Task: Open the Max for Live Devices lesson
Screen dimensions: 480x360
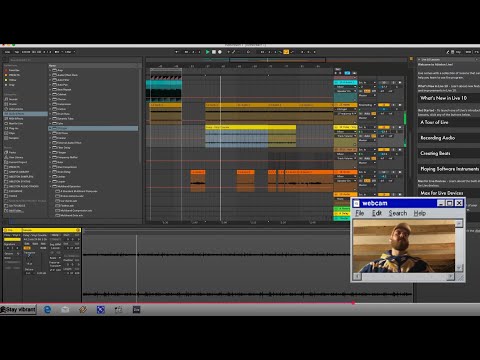Action: [449, 193]
